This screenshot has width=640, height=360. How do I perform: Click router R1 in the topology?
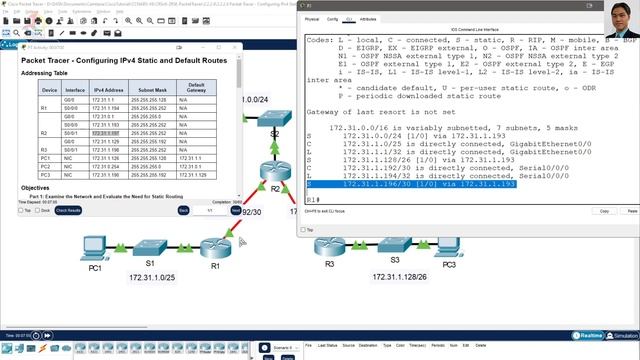pos(216,248)
